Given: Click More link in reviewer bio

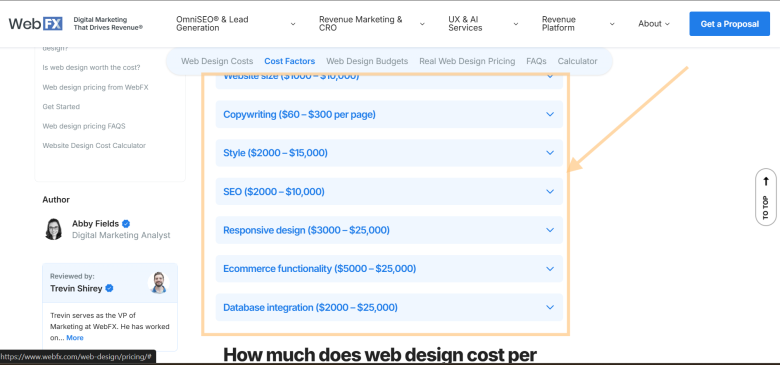Looking at the screenshot, I should click(x=75, y=338).
